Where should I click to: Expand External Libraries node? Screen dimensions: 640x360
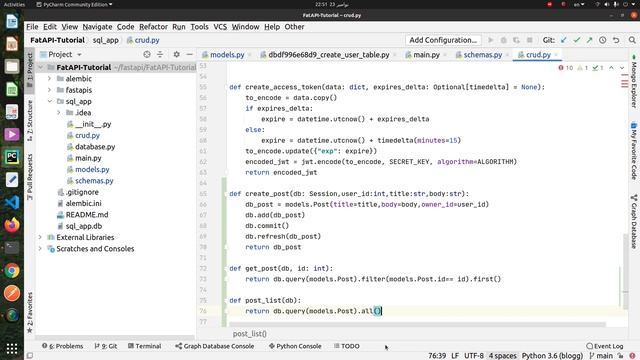coord(40,237)
